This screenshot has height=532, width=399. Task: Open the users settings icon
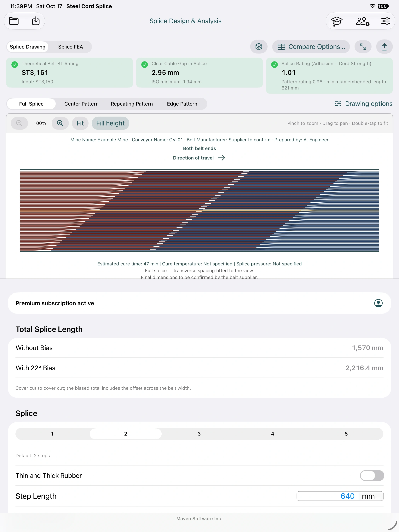coord(363,21)
